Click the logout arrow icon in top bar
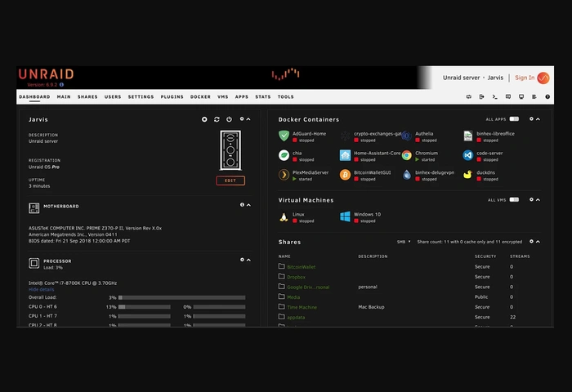This screenshot has width=572, height=392. (481, 96)
